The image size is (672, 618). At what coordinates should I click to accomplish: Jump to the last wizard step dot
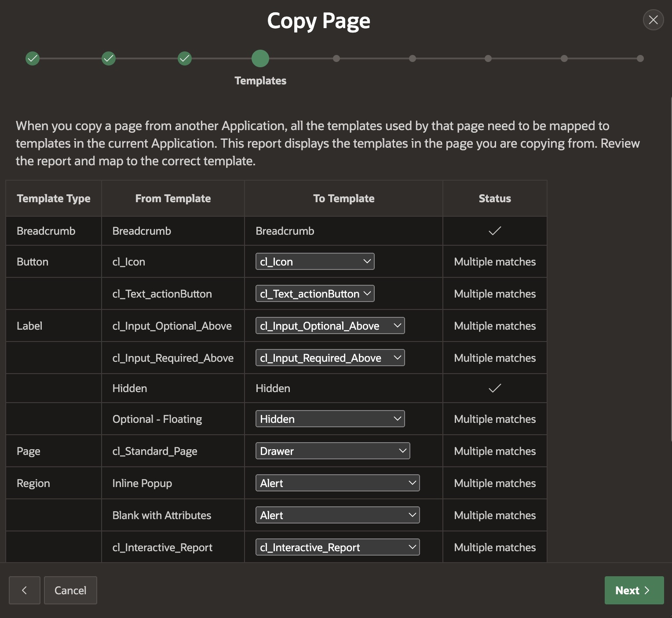tap(640, 58)
